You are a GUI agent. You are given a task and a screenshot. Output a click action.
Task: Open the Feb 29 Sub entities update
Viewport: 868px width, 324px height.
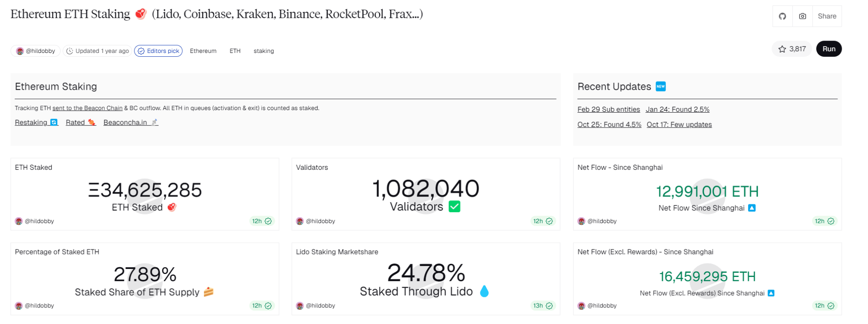coord(609,109)
